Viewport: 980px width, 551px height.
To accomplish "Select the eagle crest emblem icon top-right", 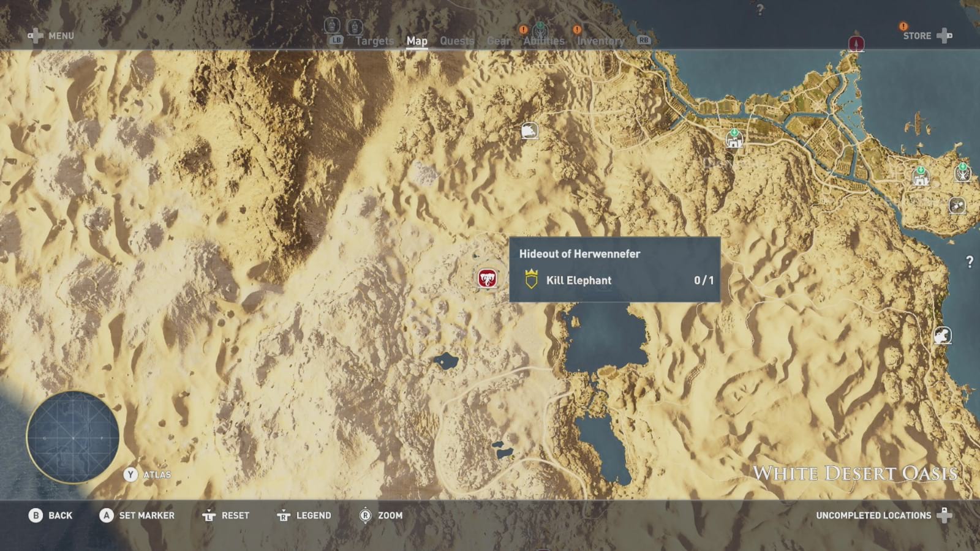I will pyautogui.click(x=962, y=174).
